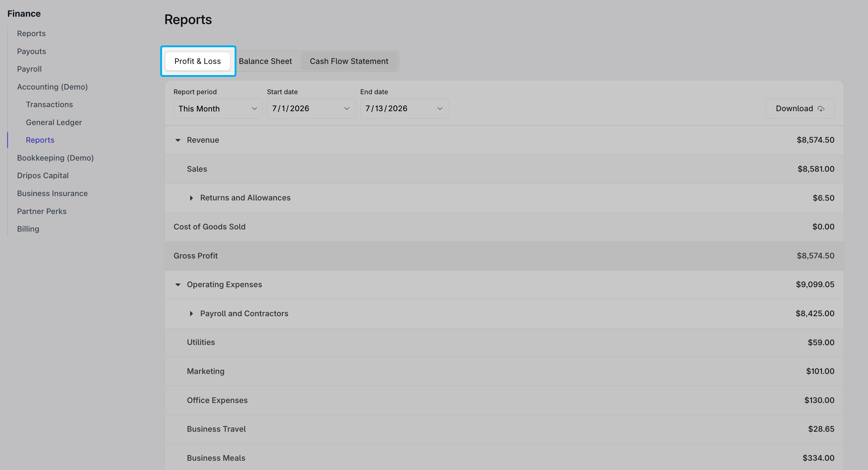The height and width of the screenshot is (470, 868).
Task: Open Business Insurance page
Action: 52,193
